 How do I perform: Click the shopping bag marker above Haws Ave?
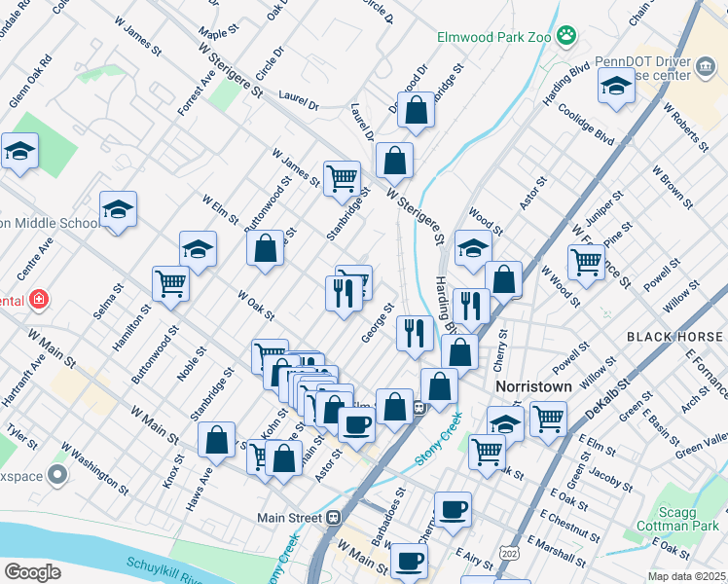[216, 441]
